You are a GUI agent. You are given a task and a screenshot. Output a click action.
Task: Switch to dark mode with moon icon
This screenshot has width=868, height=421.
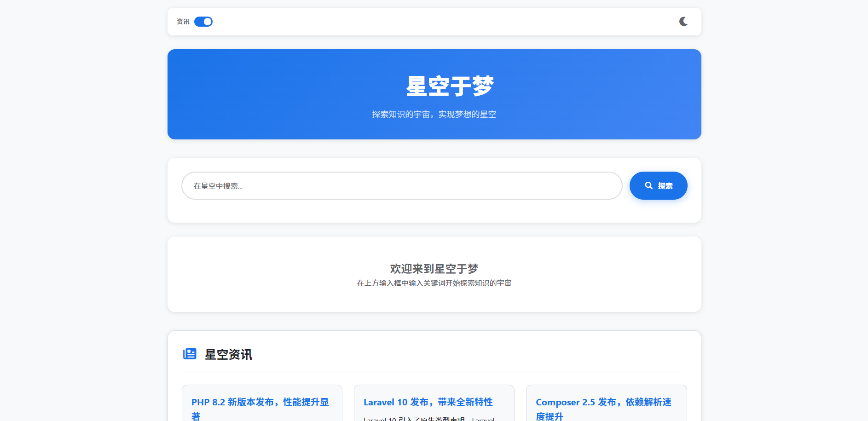(683, 22)
